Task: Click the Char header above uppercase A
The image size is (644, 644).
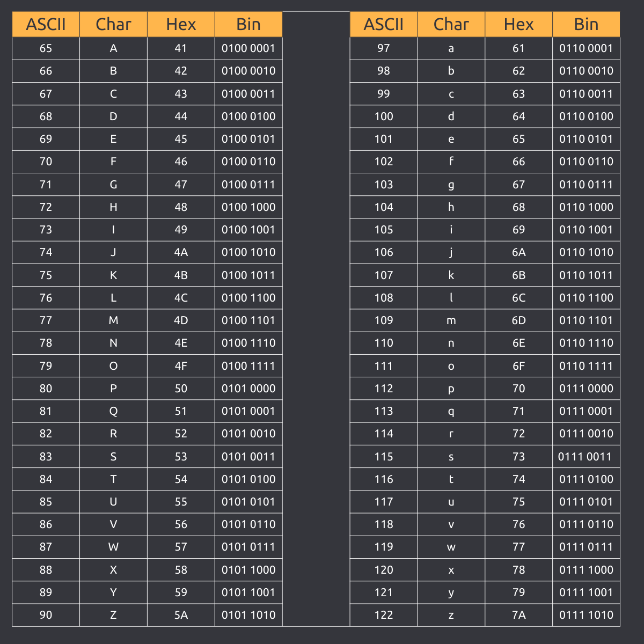Action: tap(113, 24)
